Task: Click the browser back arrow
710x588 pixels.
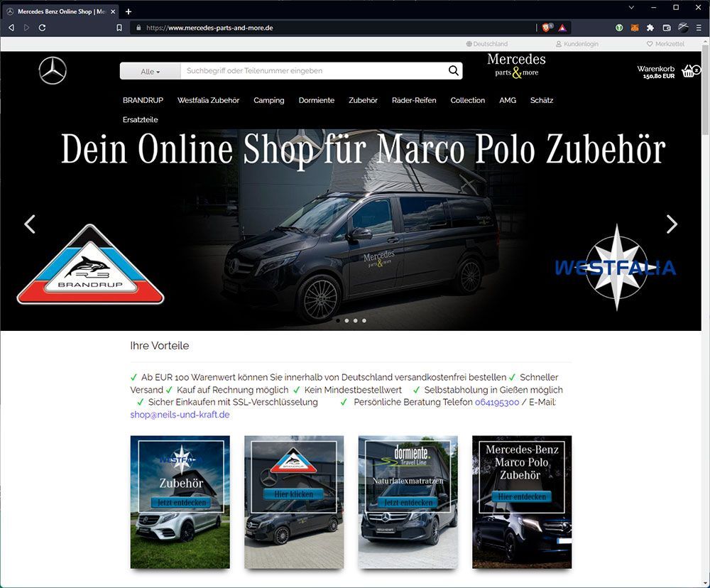Action: point(11,28)
